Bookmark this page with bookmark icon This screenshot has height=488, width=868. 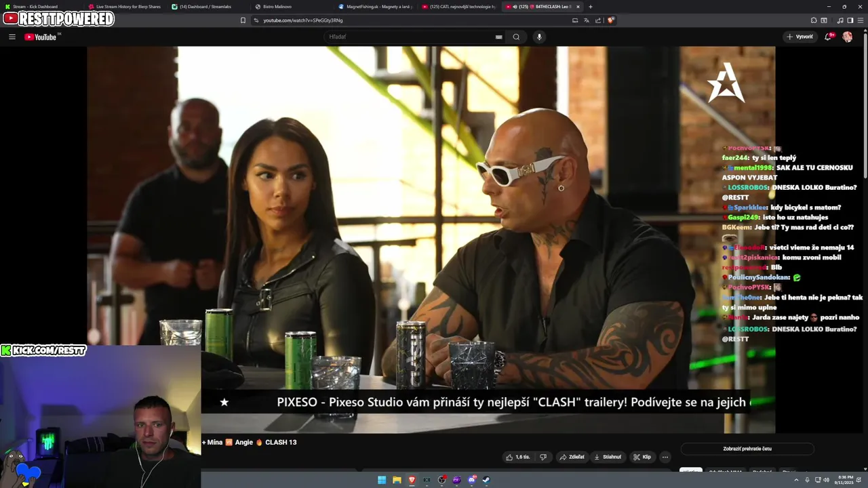[x=243, y=20]
